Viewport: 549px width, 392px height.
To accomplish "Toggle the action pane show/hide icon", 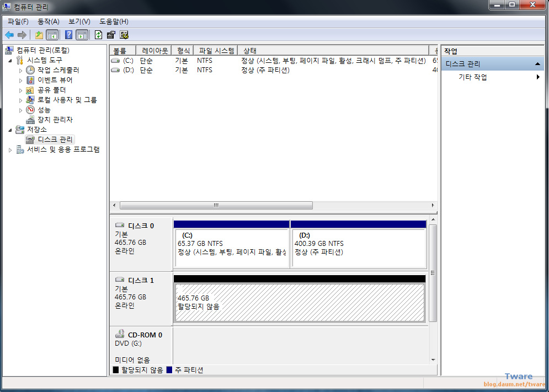I will coord(82,35).
